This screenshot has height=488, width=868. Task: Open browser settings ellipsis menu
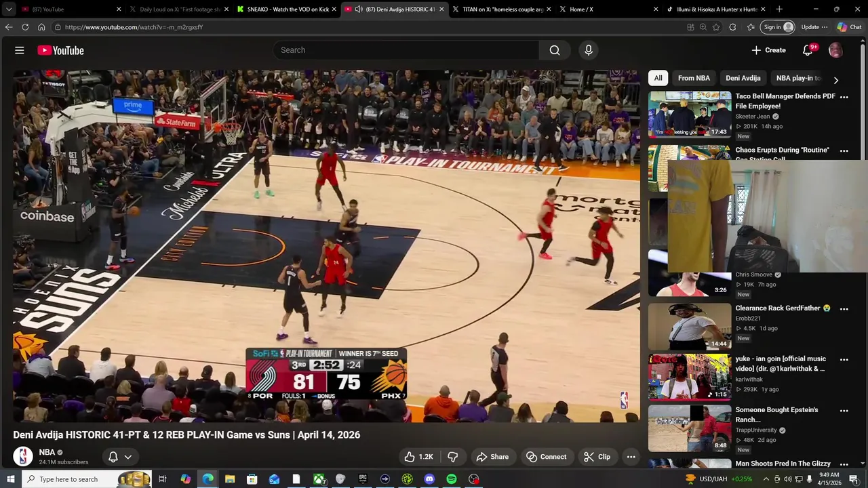point(825,27)
